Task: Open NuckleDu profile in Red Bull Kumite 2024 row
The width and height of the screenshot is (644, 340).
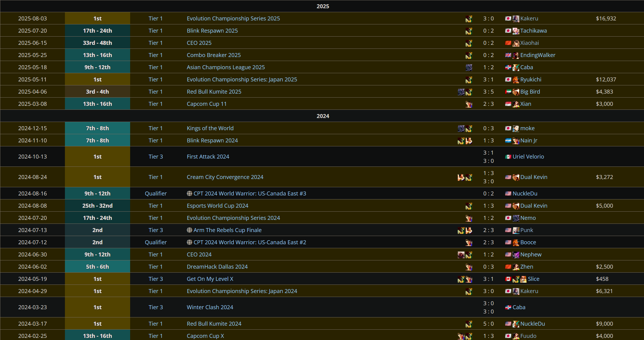Action: click(x=532, y=324)
